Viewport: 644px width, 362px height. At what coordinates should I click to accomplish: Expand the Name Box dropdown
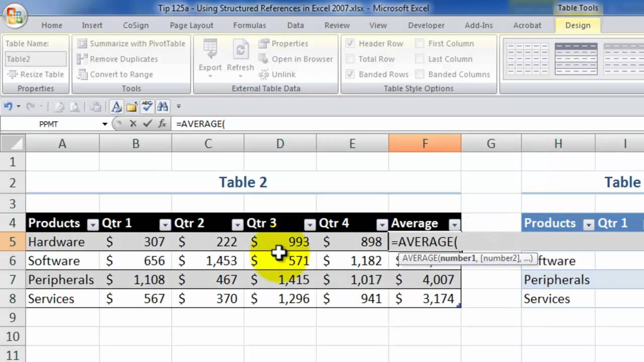tap(105, 124)
